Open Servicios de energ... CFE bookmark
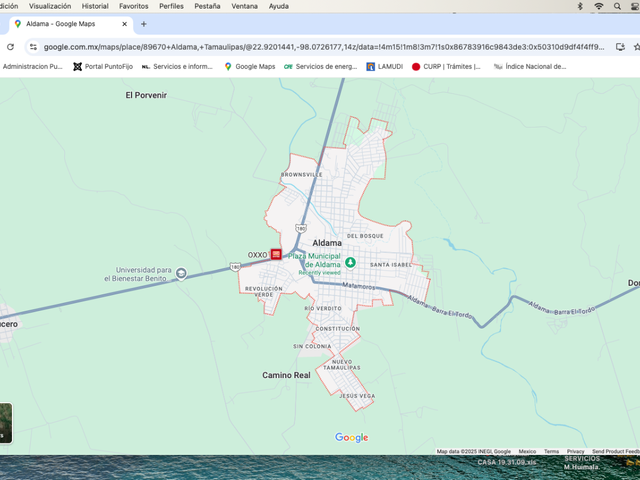 coord(320,67)
